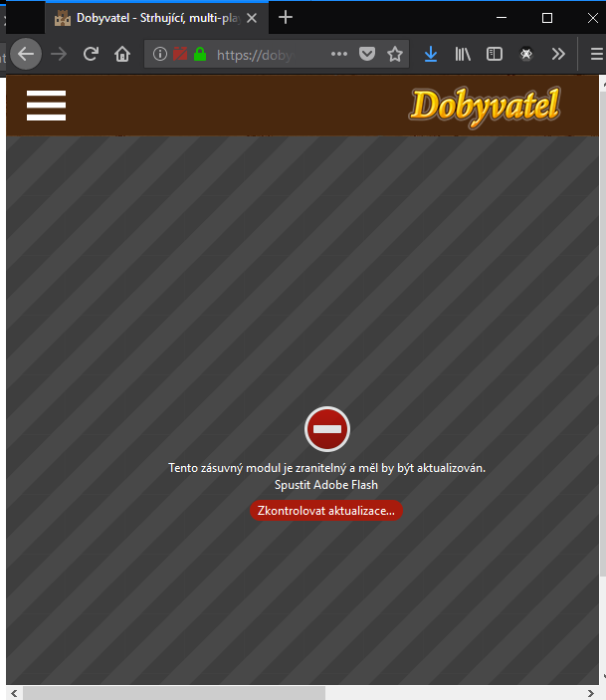
Task: Click the green secure connection padlock
Action: point(200,55)
